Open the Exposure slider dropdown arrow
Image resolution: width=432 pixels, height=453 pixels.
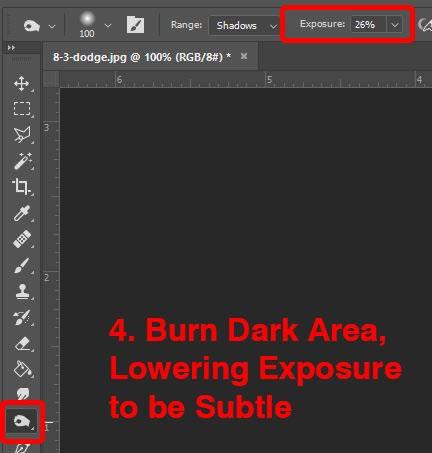(x=395, y=24)
